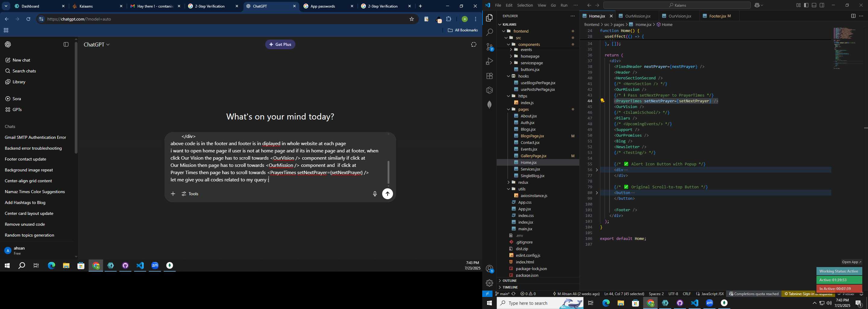Viewport: 868px width, 309px height.
Task: Open the Selection menu in VS Code
Action: click(x=525, y=5)
